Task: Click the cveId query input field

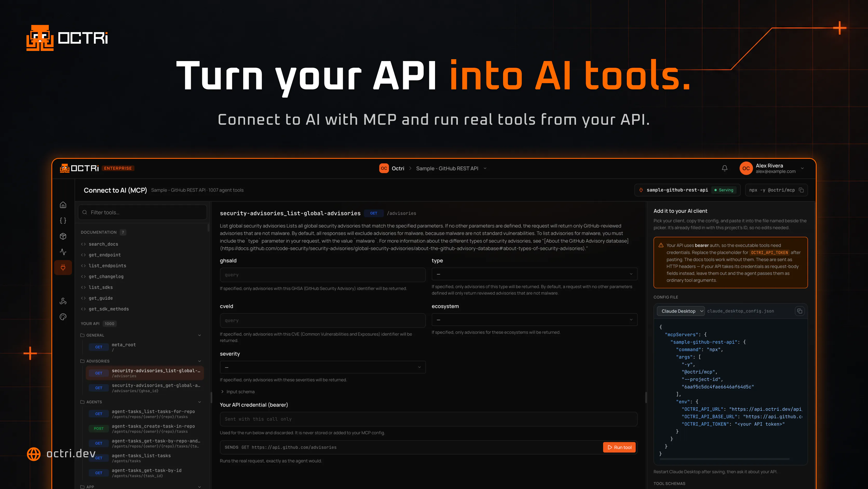Action: point(322,320)
